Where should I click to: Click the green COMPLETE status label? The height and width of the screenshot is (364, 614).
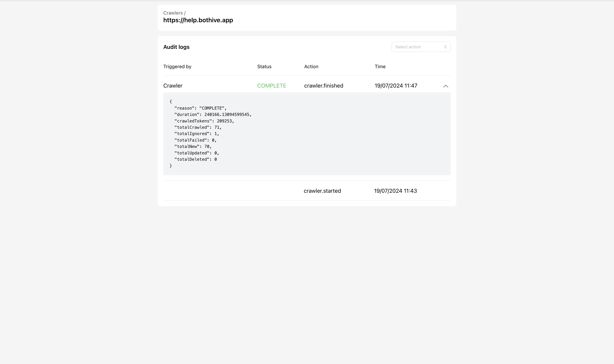272,86
